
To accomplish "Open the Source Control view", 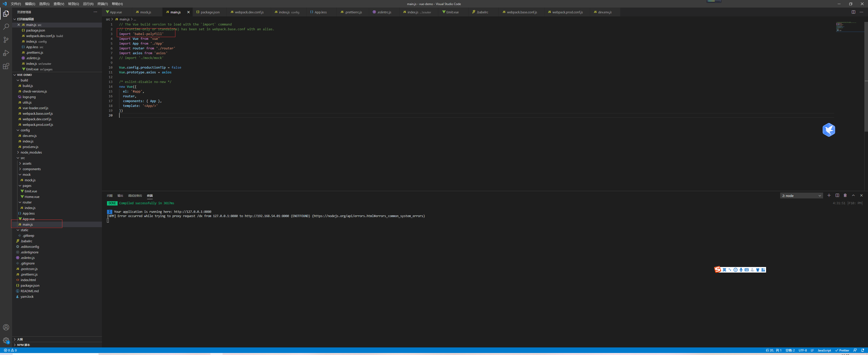I will click(6, 40).
